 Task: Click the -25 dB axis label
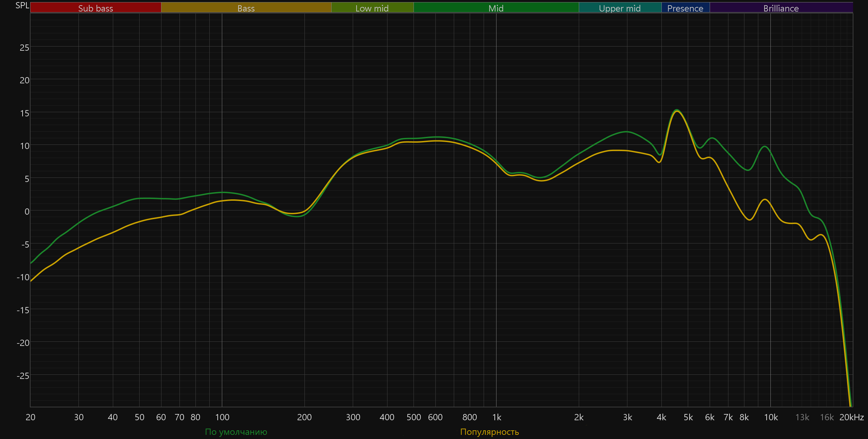click(x=23, y=375)
